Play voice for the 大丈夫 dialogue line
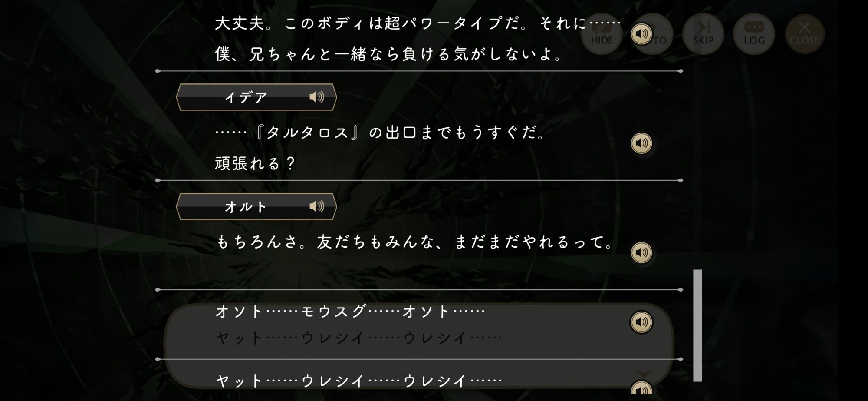 click(x=641, y=34)
